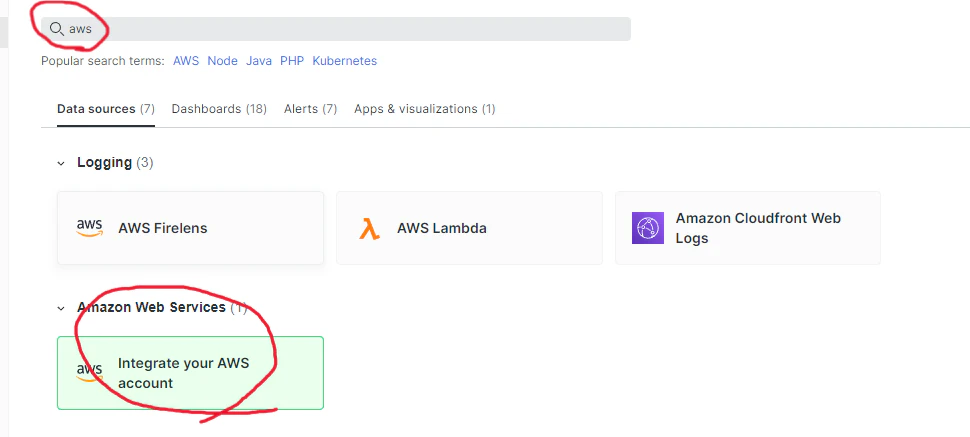This screenshot has width=970, height=437.
Task: Collapse the Logging section chevron
Action: (x=61, y=163)
